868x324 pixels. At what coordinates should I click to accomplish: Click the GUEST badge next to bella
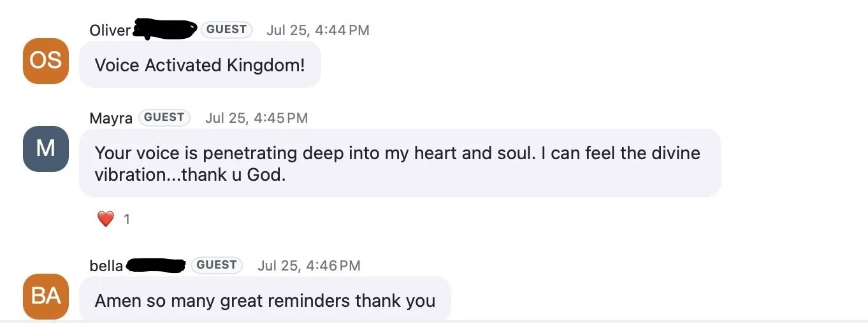point(217,265)
